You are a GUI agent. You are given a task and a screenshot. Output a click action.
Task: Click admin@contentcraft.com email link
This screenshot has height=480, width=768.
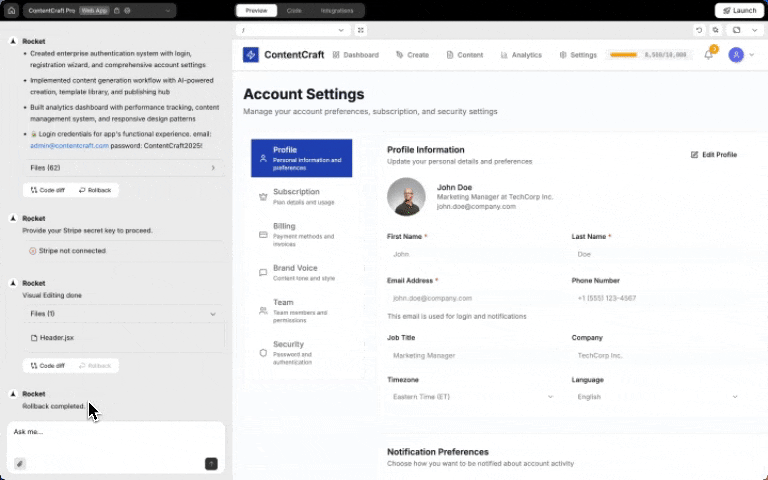[70, 145]
